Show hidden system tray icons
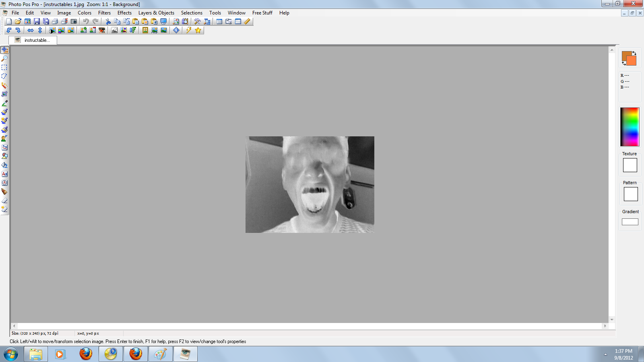644x362 pixels. pos(605,354)
